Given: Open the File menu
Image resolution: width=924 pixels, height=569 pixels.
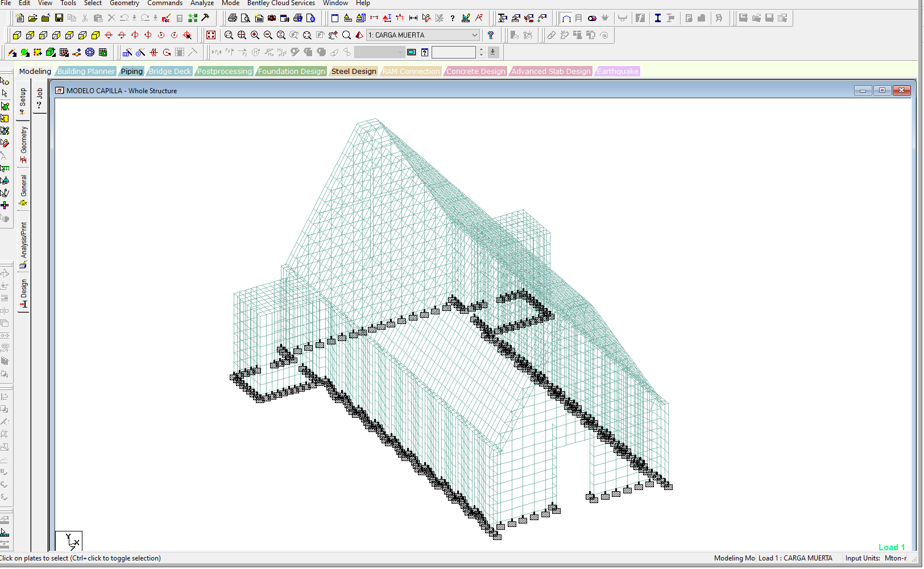Looking at the screenshot, I should 6,3.
